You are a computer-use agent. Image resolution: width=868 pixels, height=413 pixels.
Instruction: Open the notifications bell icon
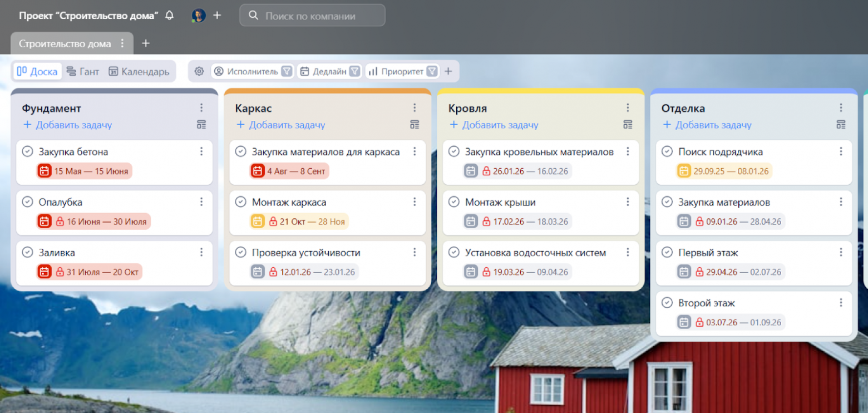click(x=171, y=15)
